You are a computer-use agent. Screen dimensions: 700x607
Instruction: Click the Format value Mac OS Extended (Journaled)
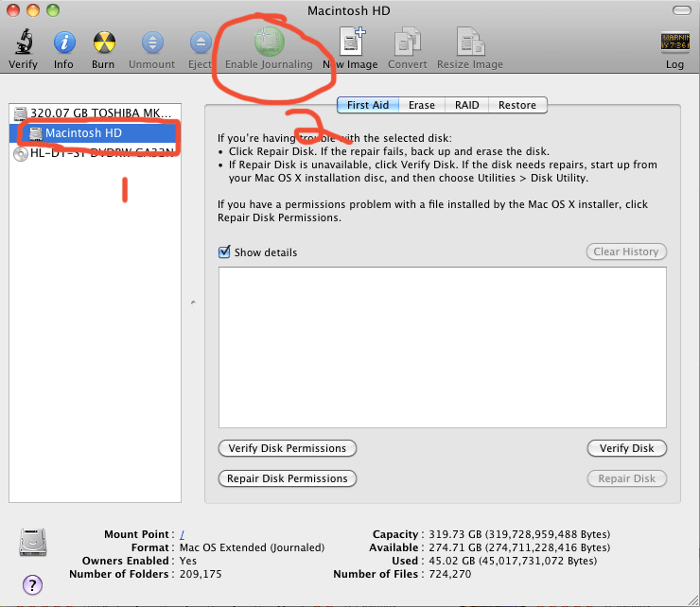(x=252, y=547)
